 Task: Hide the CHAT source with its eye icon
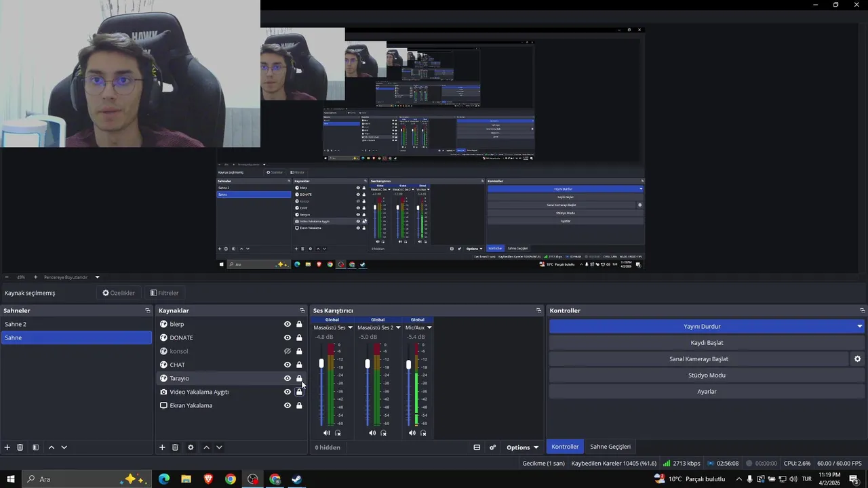(288, 365)
